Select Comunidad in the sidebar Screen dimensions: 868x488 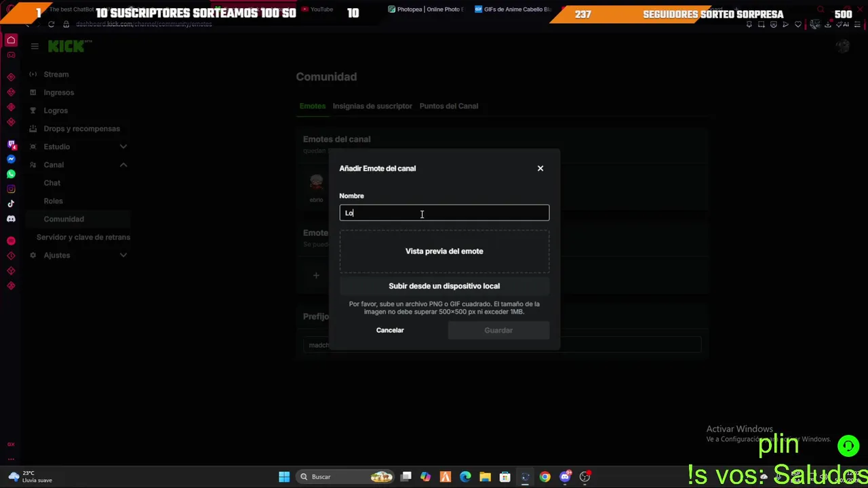[x=64, y=219]
